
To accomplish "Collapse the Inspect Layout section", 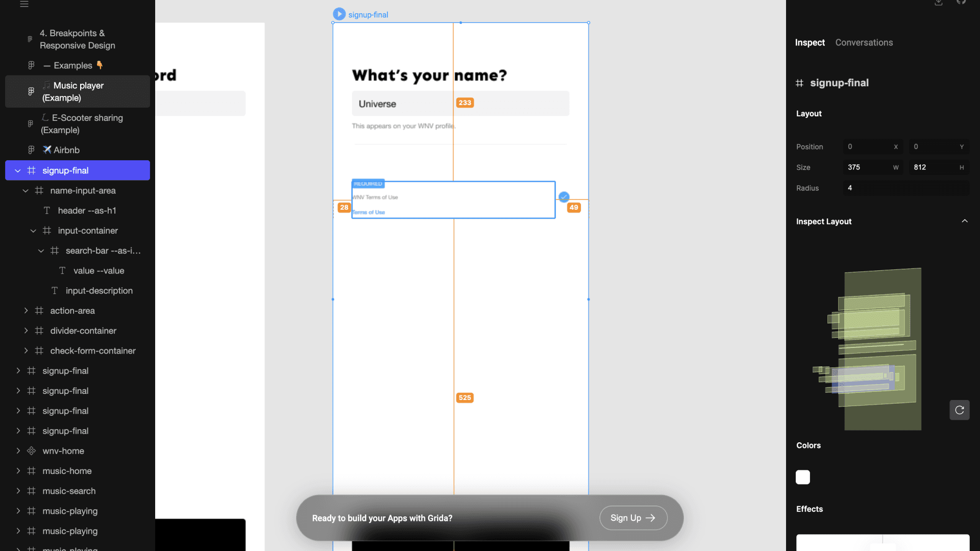I will (964, 221).
